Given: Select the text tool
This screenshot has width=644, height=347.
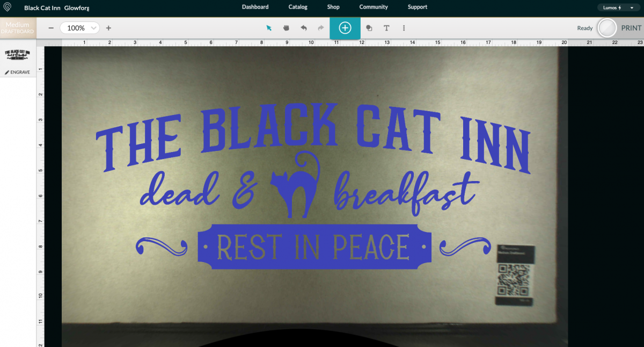Looking at the screenshot, I should tap(386, 28).
